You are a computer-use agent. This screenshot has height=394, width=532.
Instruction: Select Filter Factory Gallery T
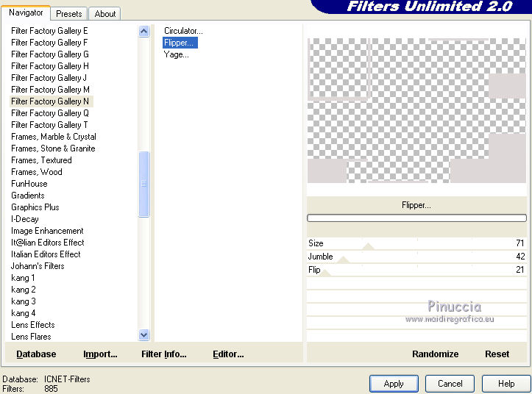click(x=49, y=125)
